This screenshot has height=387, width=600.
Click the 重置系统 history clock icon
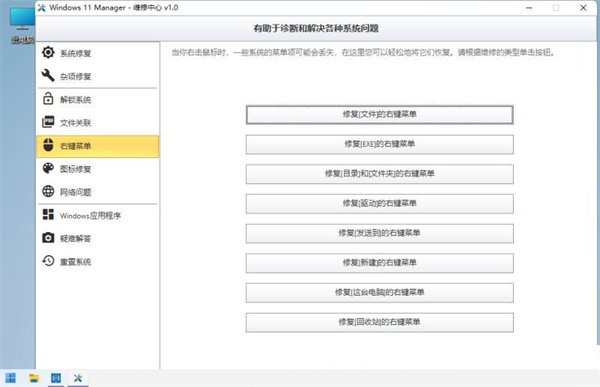(48, 261)
